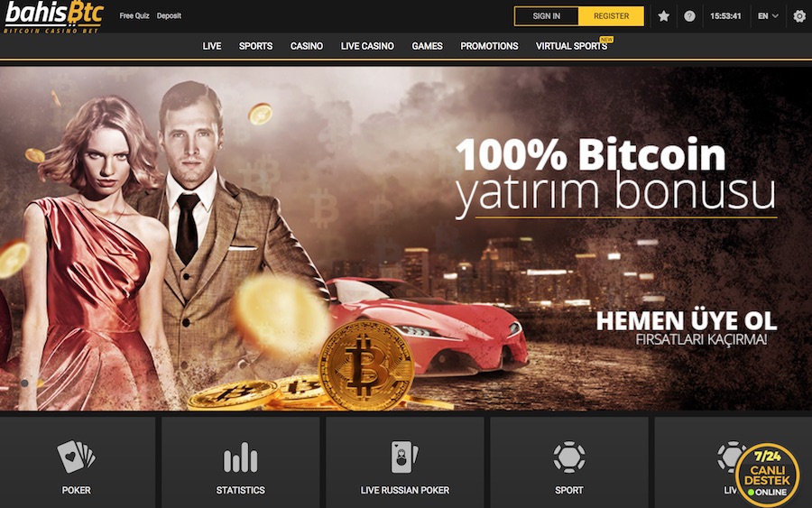Open 7/24 Canli Destek live chat badge
The image size is (812, 508).
[x=767, y=475]
